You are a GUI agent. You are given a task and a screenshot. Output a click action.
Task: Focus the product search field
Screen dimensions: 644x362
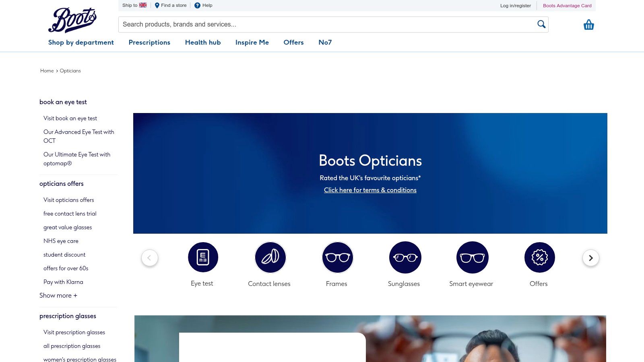point(333,25)
